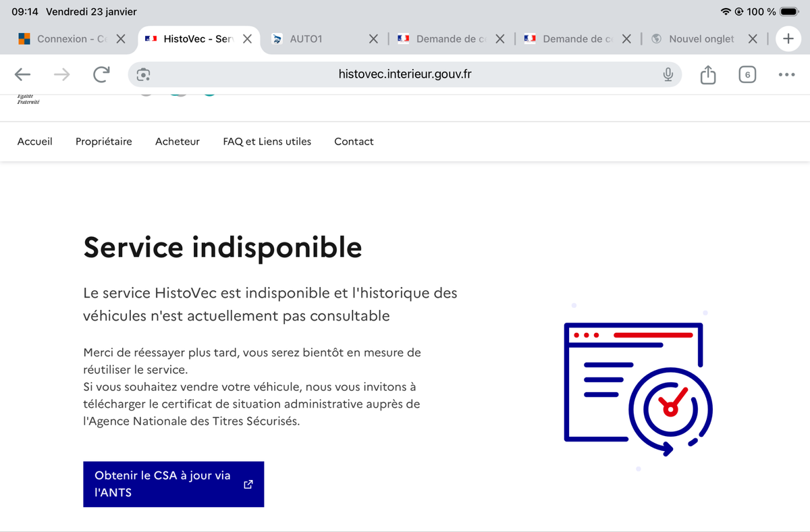Open the Contact page
This screenshot has height=532, width=810.
354,141
